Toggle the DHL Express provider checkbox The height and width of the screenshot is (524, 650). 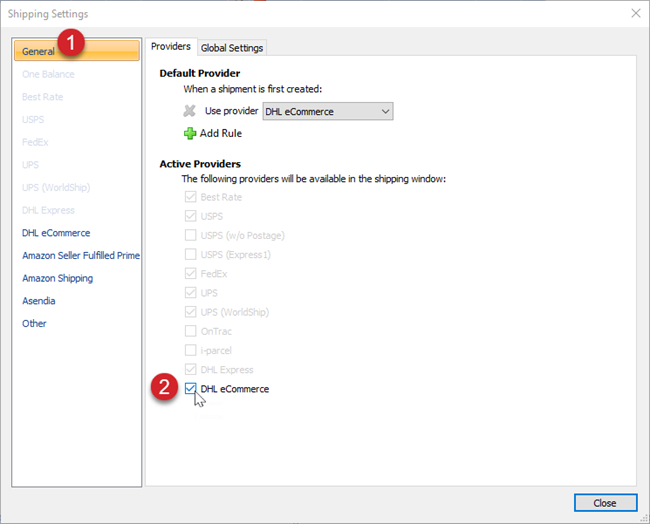190,369
